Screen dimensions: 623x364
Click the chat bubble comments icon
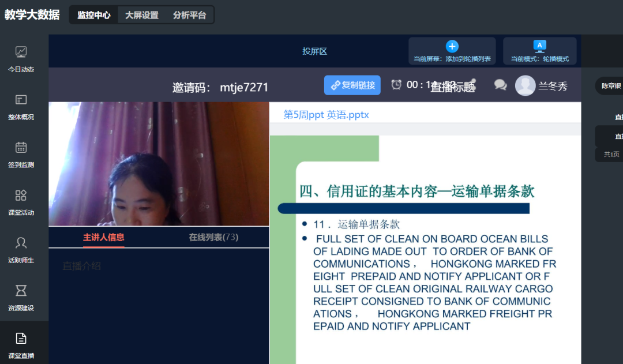(x=500, y=85)
